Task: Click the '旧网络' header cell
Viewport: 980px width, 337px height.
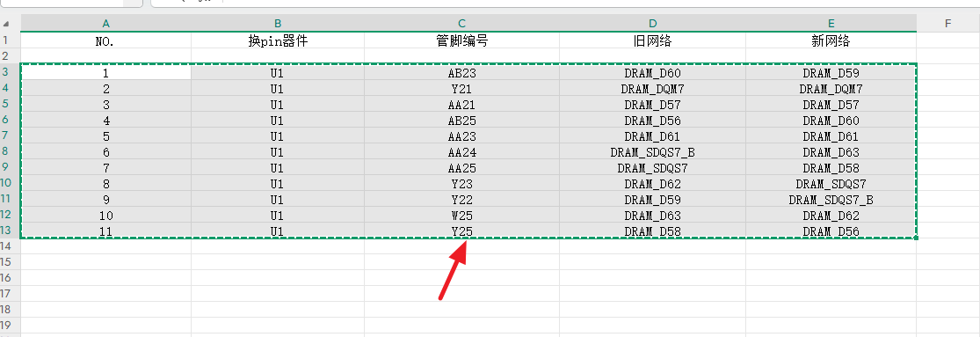Action: 652,40
